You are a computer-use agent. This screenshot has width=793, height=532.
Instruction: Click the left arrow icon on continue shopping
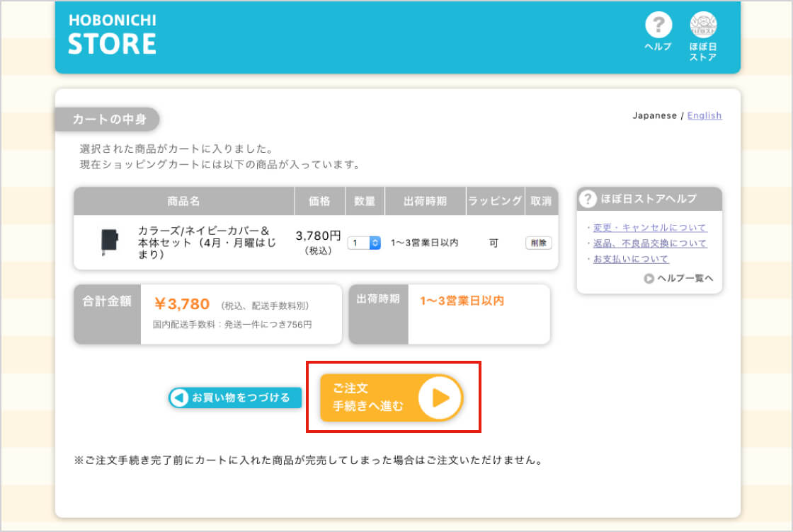pyautogui.click(x=180, y=398)
